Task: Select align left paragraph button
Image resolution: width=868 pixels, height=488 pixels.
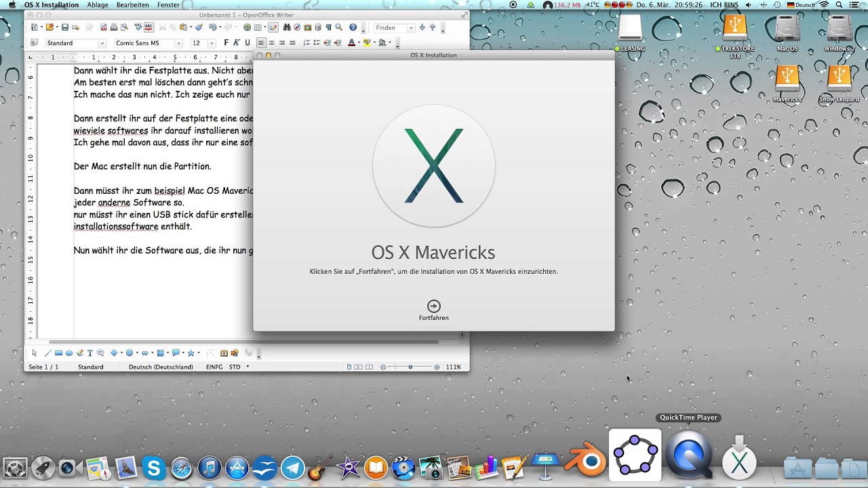Action: click(261, 43)
